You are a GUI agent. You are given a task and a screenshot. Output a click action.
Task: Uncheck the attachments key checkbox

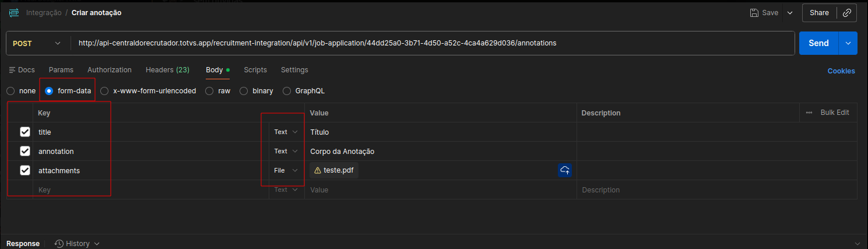(25, 170)
